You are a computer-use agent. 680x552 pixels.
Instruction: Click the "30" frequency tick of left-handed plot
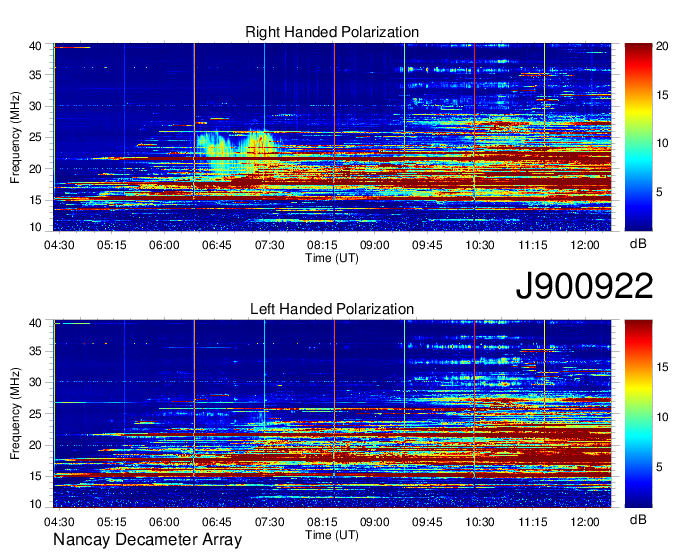[x=35, y=382]
